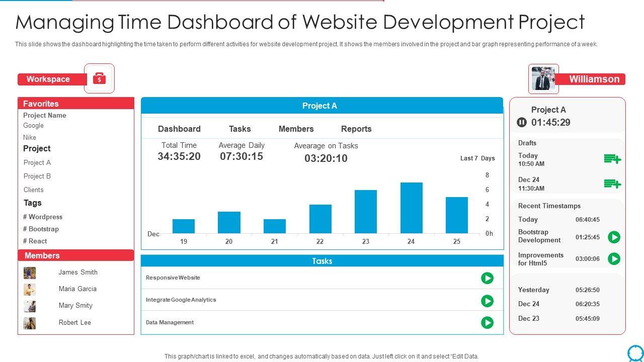
Task: Open Robert Lee's avatar
Action: 30,323
